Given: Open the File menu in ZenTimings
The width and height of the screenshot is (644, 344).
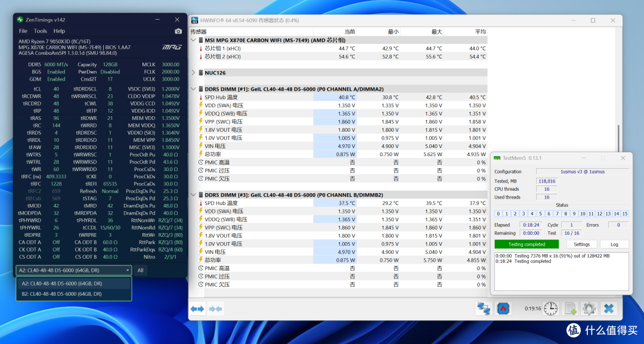Looking at the screenshot, I should [x=23, y=31].
